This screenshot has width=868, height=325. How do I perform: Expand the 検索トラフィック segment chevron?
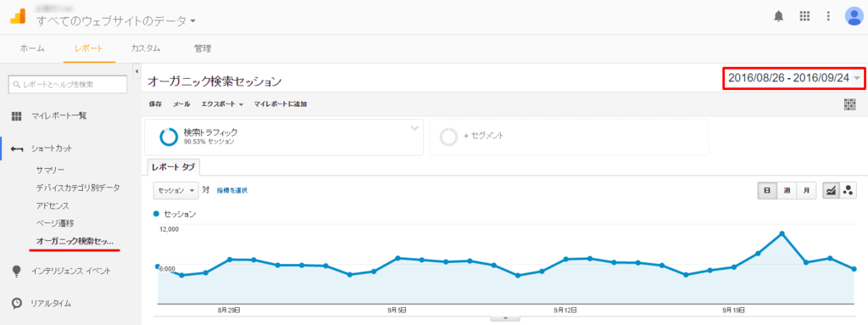click(415, 128)
